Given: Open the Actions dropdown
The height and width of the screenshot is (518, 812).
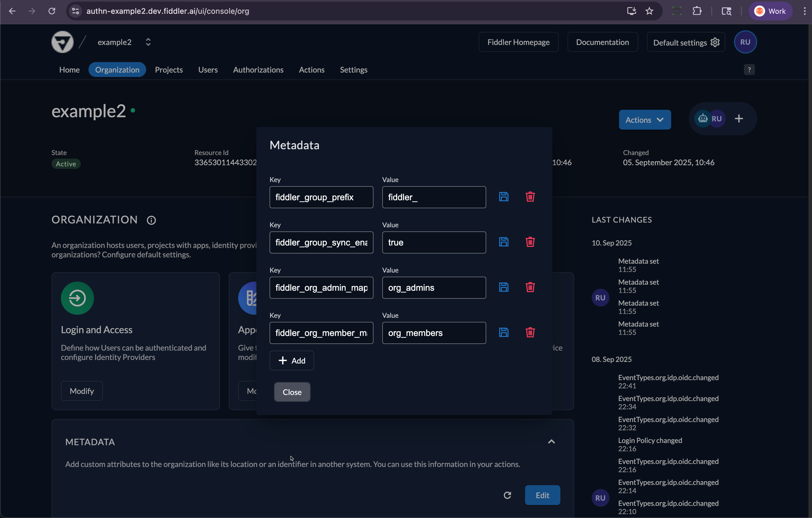Looking at the screenshot, I should click(644, 119).
